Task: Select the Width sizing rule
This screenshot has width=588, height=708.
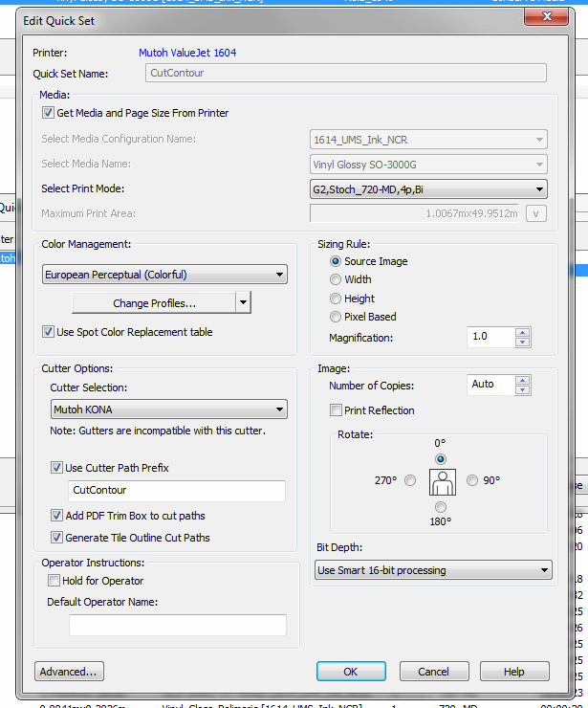Action: (336, 279)
